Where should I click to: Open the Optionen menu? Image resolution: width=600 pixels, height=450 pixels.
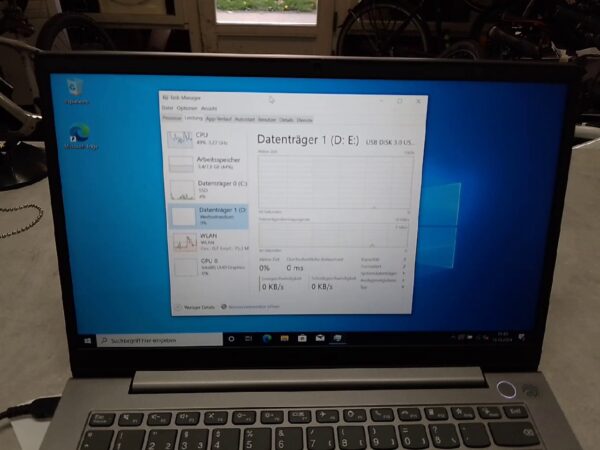click(x=186, y=108)
